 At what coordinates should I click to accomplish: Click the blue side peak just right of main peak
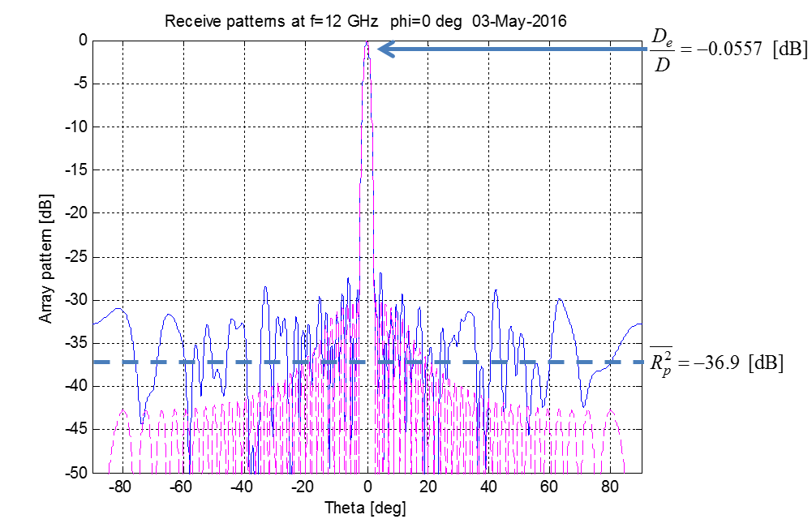(380, 276)
